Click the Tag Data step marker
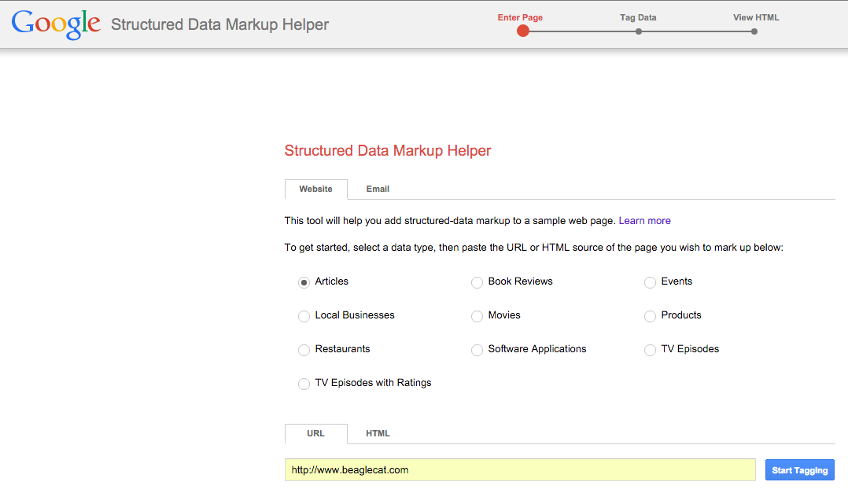Screen dimensions: 848x504 pos(639,31)
